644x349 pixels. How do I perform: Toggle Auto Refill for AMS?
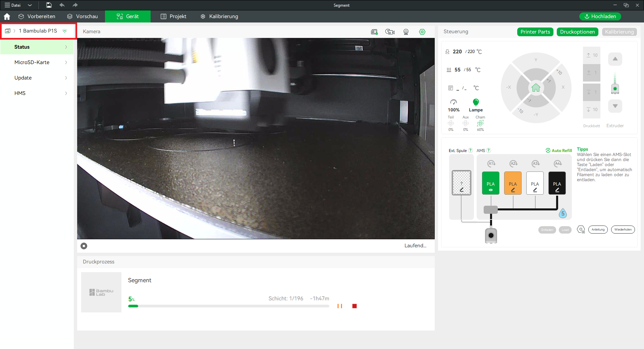pos(558,151)
